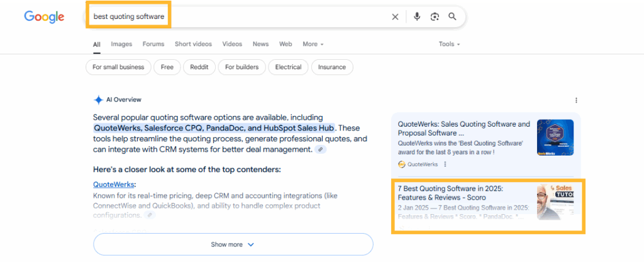Open QuoteWerks source three-dot menu

pos(445,164)
